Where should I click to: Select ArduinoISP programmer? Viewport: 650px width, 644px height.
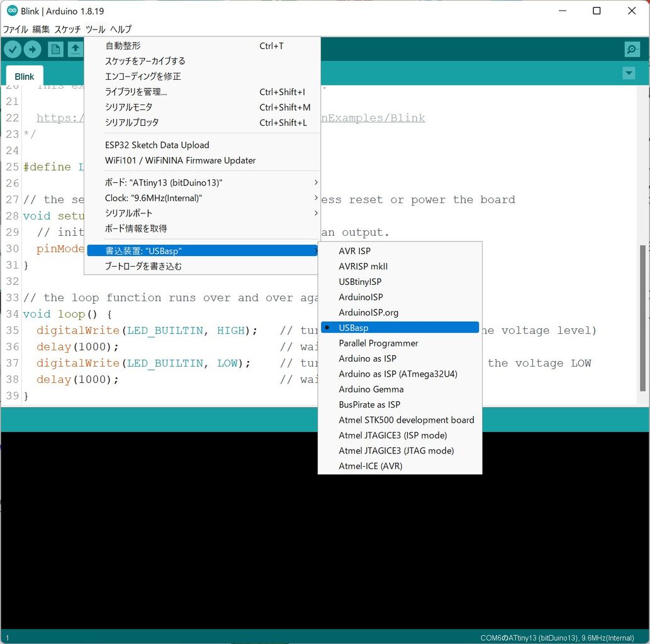400,297
